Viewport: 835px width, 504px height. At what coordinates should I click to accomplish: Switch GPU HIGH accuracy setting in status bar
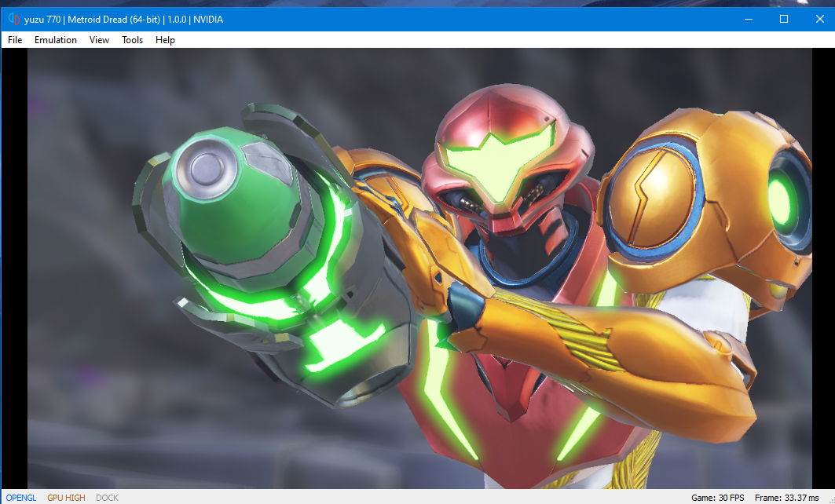point(66,498)
